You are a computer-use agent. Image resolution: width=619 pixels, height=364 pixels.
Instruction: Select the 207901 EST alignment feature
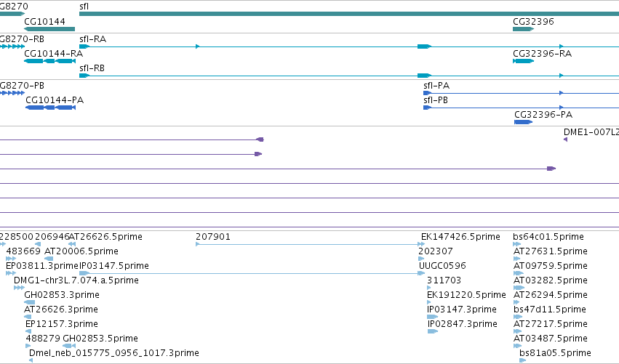coord(311,244)
